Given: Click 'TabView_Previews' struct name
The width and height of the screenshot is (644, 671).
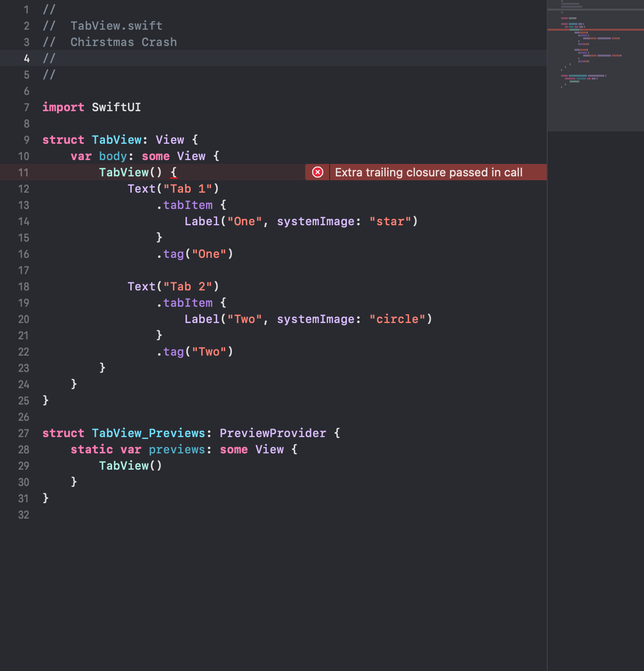Looking at the screenshot, I should pos(149,433).
